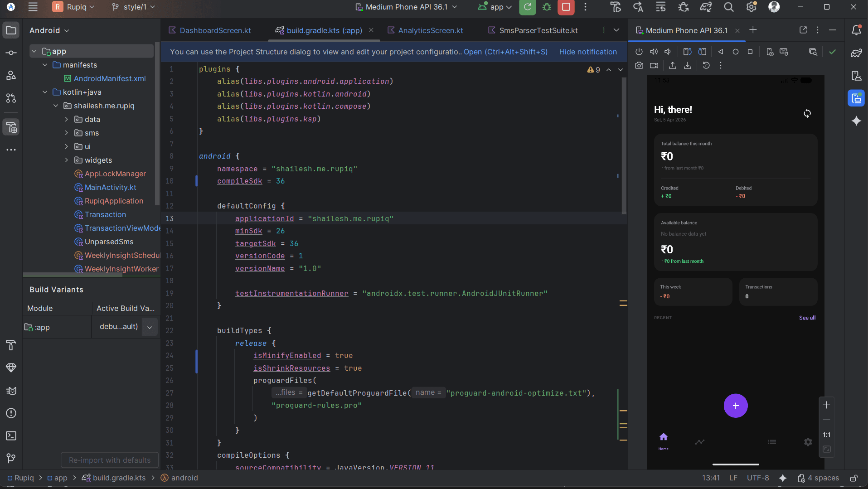Start debugging with the bug icon
Screen dimensions: 868x489
coord(547,7)
